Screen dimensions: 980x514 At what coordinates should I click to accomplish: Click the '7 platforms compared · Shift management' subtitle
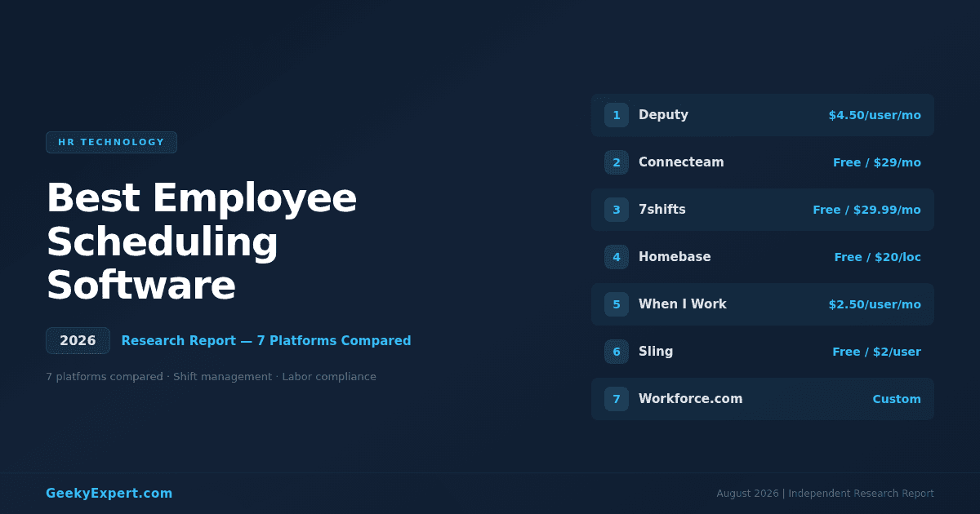coord(211,377)
